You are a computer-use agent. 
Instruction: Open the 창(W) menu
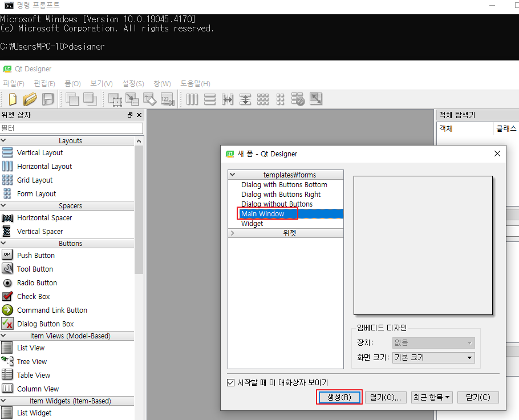[162, 83]
